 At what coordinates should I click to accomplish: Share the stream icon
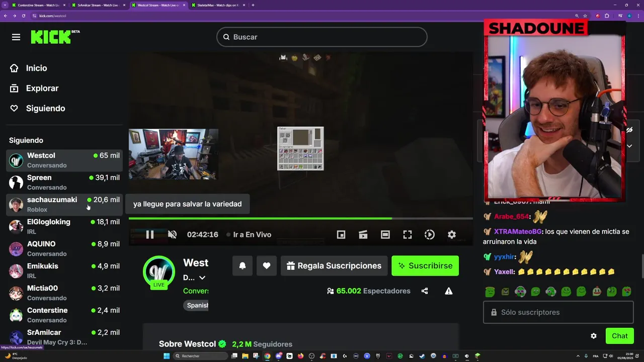pyautogui.click(x=425, y=291)
